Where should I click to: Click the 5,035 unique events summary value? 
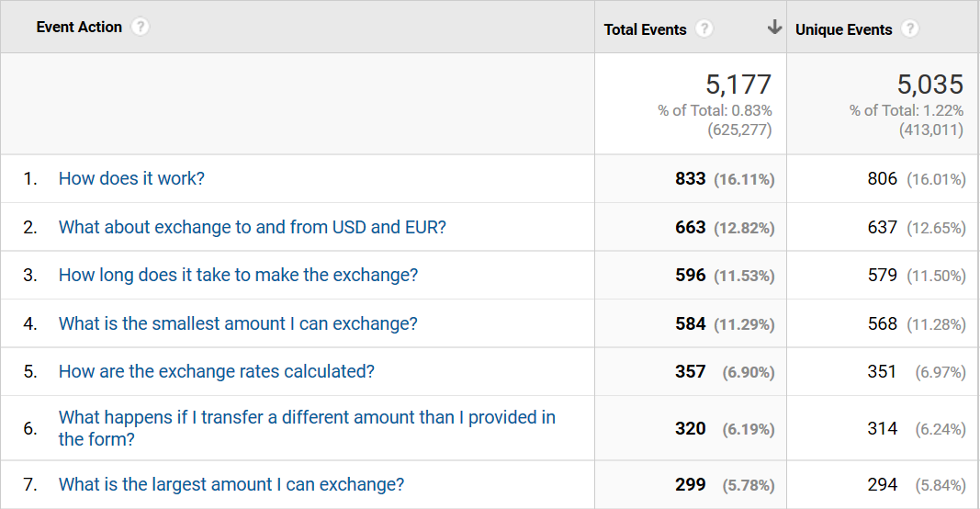click(929, 85)
